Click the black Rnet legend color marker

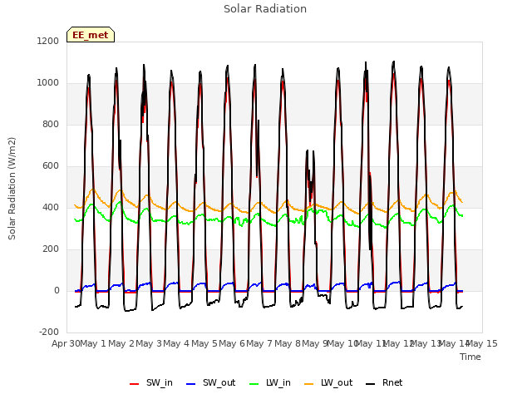coord(371,384)
